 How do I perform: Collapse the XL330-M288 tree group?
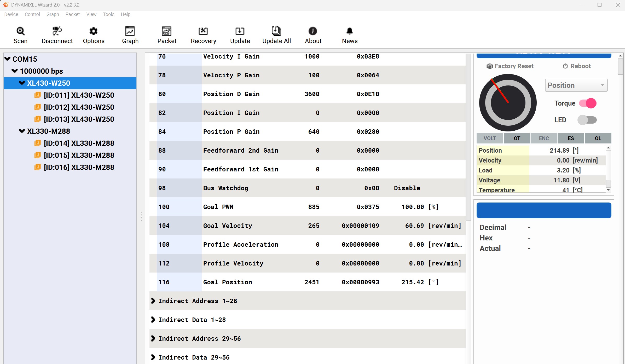[x=22, y=131]
